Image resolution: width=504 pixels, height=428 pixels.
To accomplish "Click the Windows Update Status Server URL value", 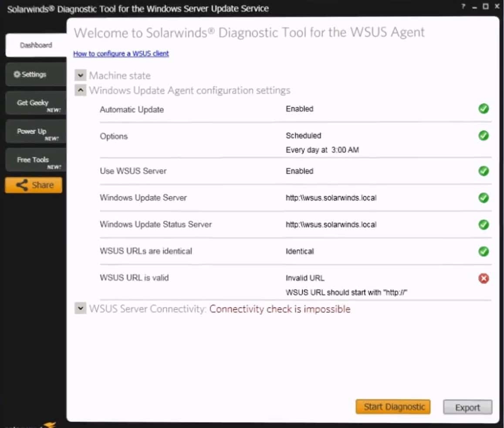I will [331, 224].
